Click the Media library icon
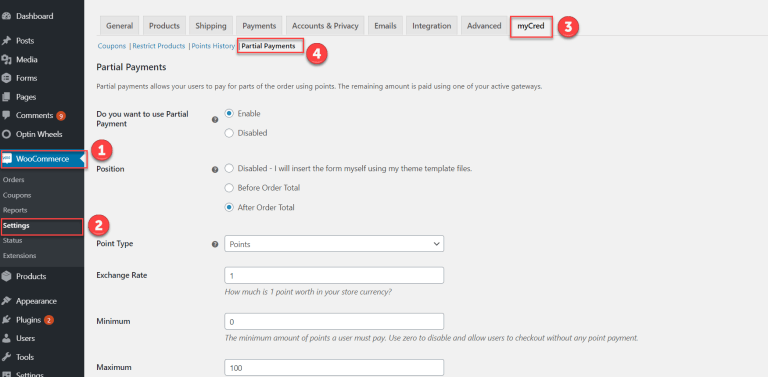This screenshot has height=377, width=768. click(x=7, y=60)
